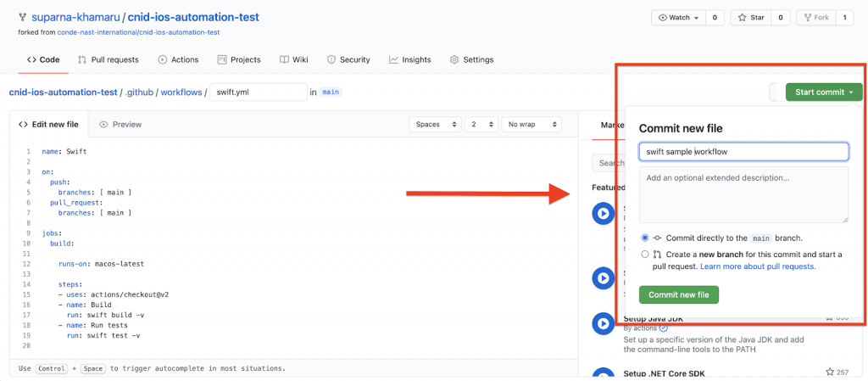Screen dimensions: 868x381
Task: Expand the Watch dropdown button
Action: [678, 18]
